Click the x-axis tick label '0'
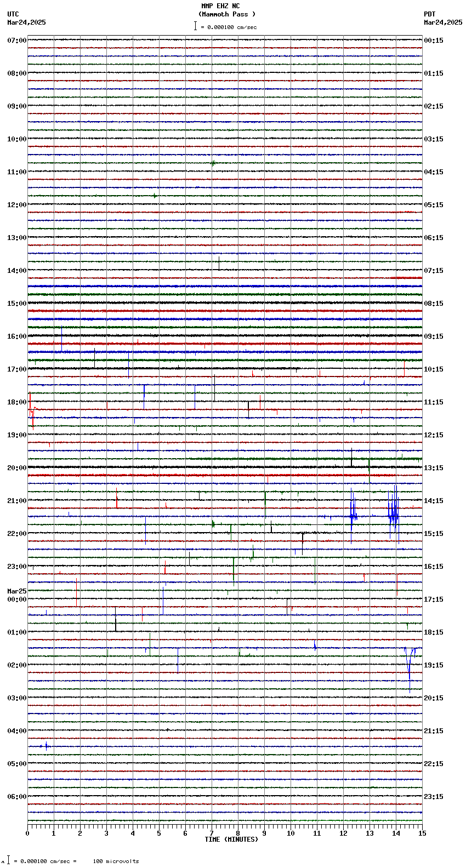 (27, 833)
